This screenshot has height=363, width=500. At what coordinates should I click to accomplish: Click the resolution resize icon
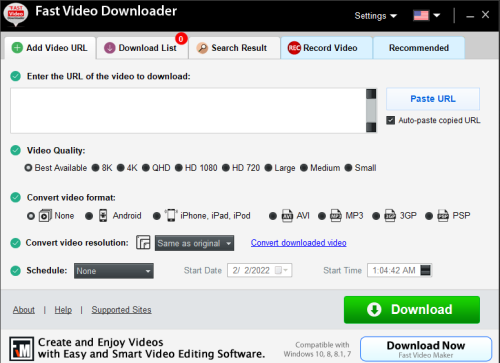tap(143, 242)
